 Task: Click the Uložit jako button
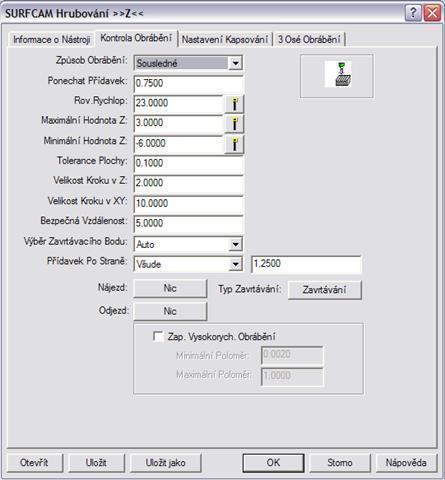(x=165, y=463)
